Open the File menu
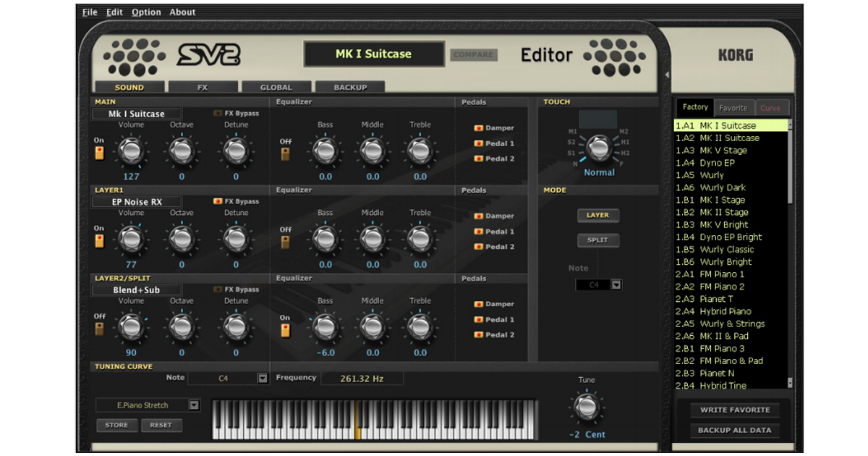Viewport: 868px width, 456px height. point(90,12)
